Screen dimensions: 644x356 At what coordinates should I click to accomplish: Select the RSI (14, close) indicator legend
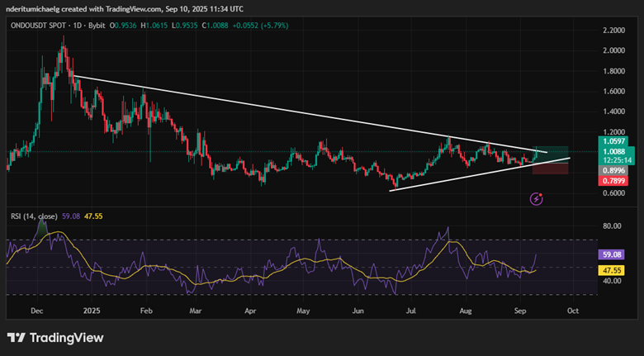point(34,216)
